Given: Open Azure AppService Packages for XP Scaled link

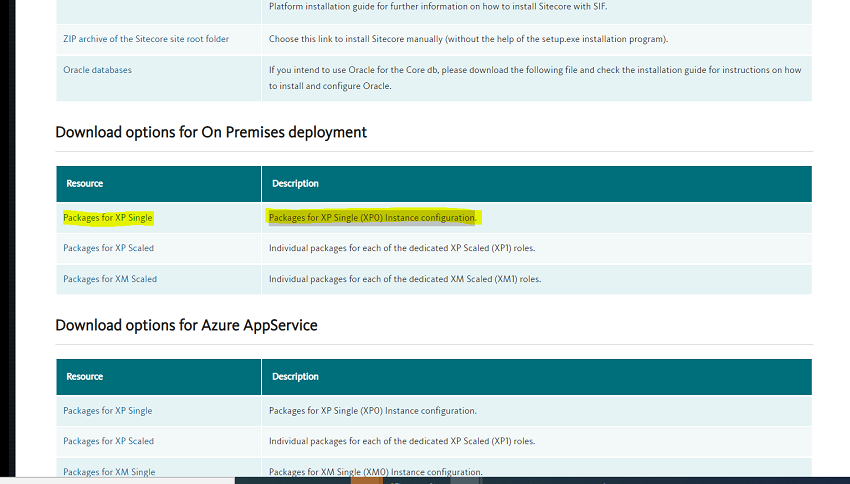Looking at the screenshot, I should point(108,441).
